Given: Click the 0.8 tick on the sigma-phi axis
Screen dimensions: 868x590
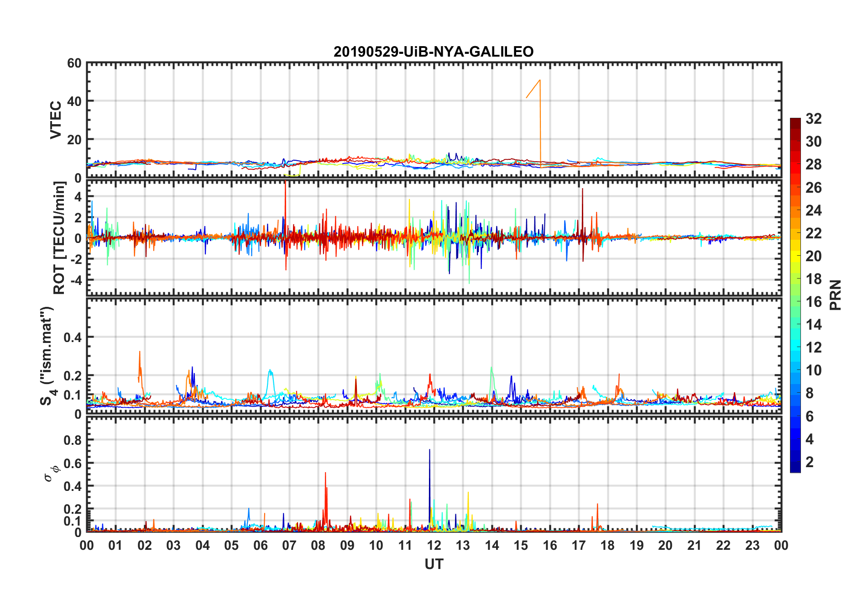Looking at the screenshot, I should click(x=73, y=440).
